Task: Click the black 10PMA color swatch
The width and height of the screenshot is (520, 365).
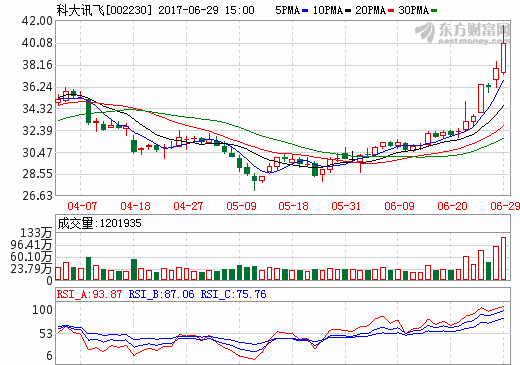Action: pyautogui.click(x=348, y=11)
